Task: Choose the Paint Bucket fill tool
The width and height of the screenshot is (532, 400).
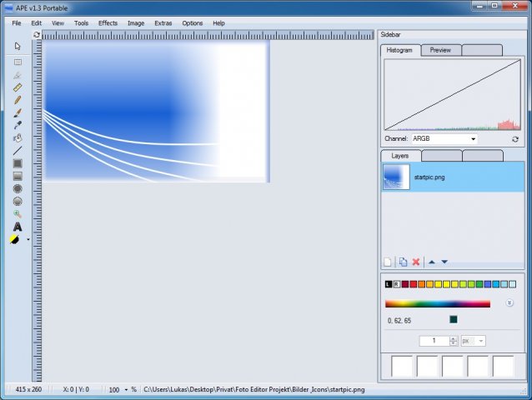Action: (18, 138)
